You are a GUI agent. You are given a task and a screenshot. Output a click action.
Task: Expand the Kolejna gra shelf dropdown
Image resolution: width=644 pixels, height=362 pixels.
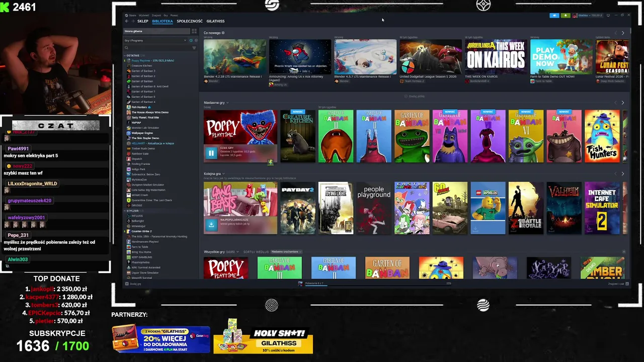pyautogui.click(x=224, y=173)
